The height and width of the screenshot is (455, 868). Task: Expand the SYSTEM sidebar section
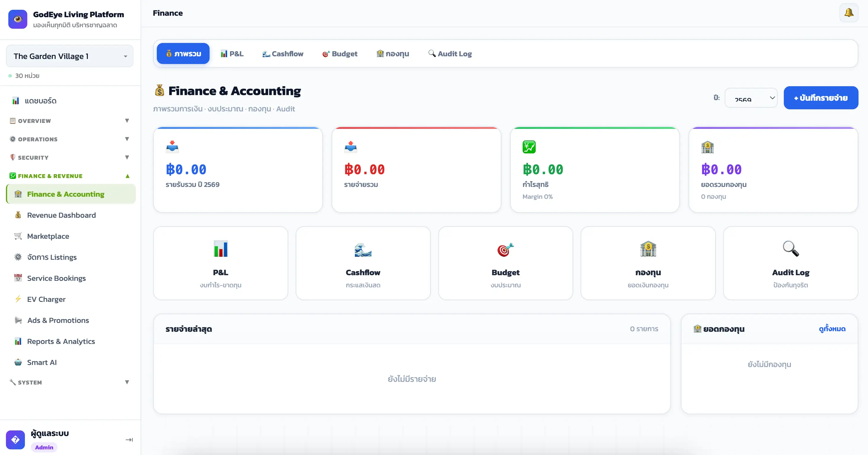69,382
